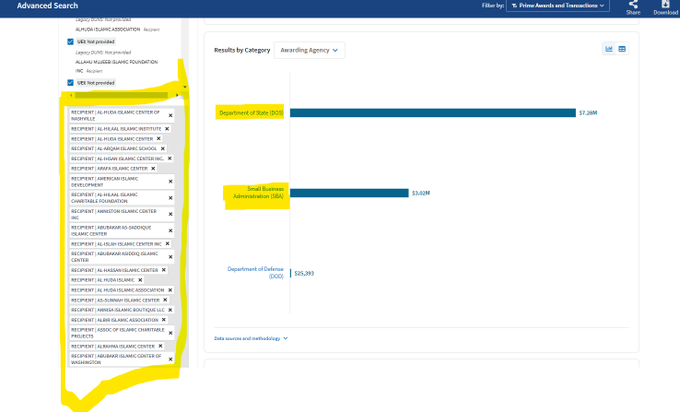The height and width of the screenshot is (412, 680).
Task: Uncheck the ALLAHU MUJEEB ISLAMIC FOUNDATION checkbox
Action: [x=71, y=82]
